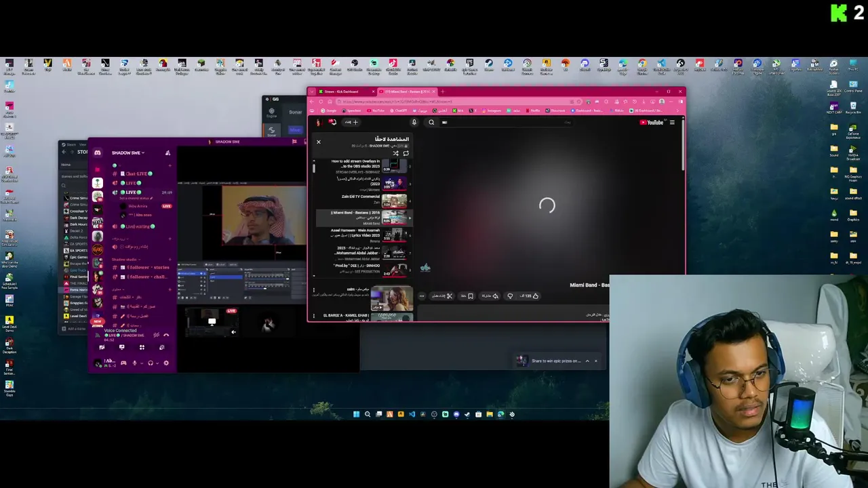Viewport: 868px width, 488px height.
Task: Close the Watch Later playlist panel
Action: (x=319, y=142)
